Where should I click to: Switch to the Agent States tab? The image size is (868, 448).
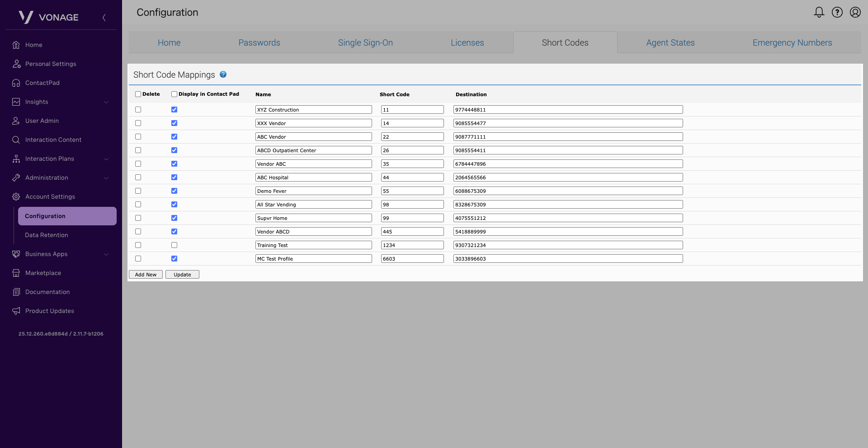tap(670, 43)
